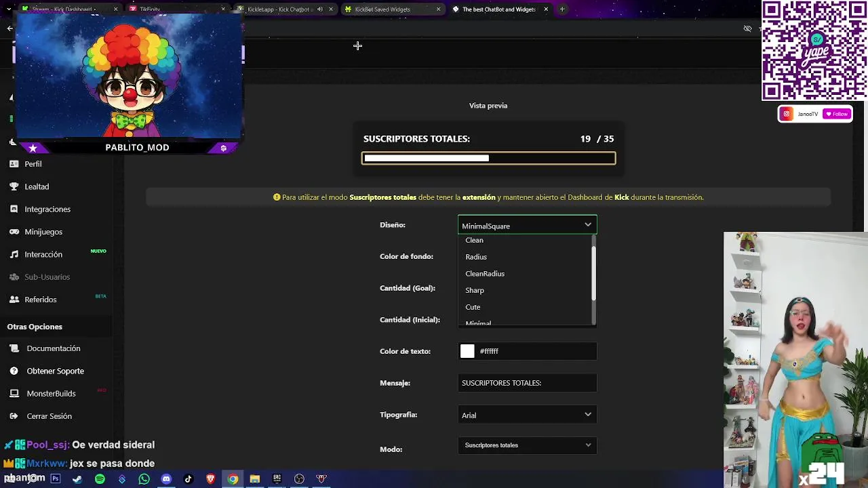This screenshot has height=488, width=868.
Task: Open the Modo Suscriptores totales dropdown
Action: pos(527,445)
